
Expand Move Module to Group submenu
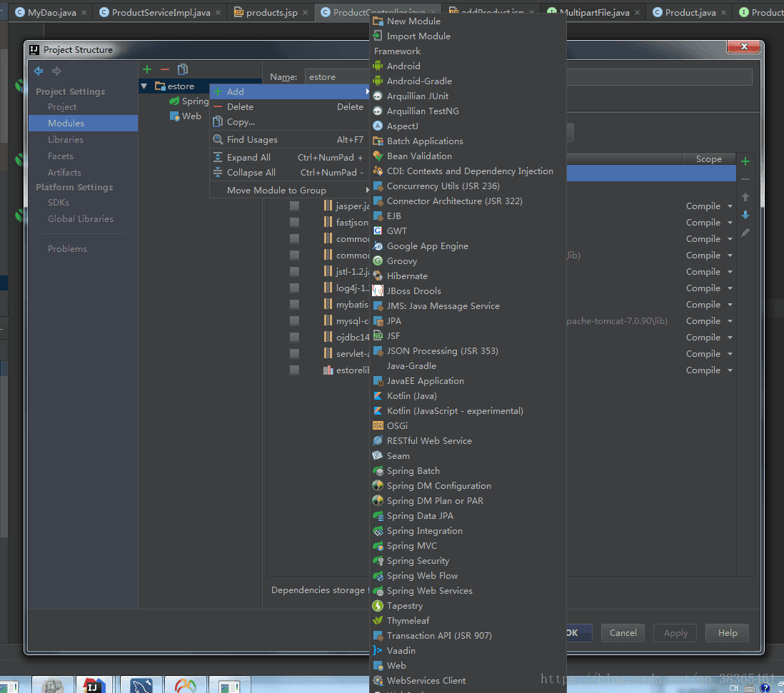[x=290, y=191]
